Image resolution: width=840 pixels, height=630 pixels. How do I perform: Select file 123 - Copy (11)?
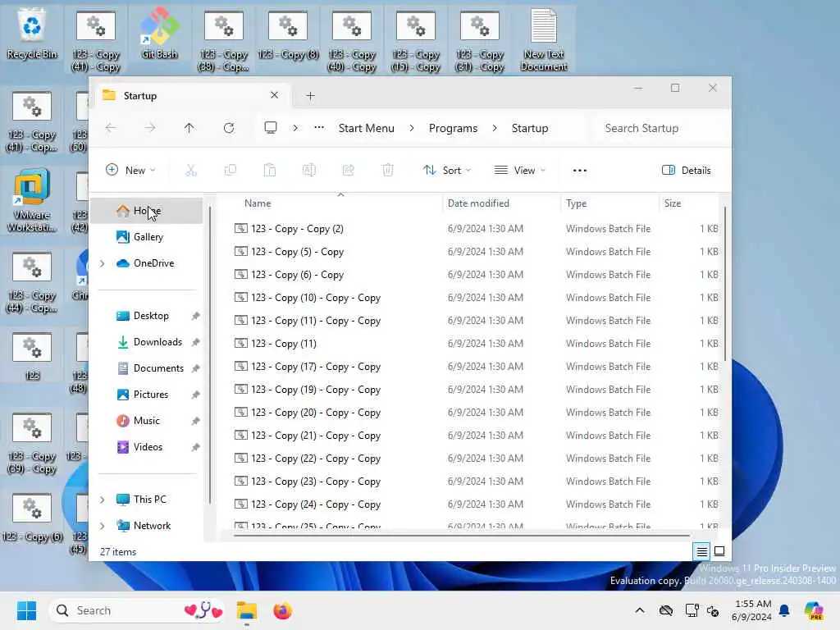(x=476, y=344)
